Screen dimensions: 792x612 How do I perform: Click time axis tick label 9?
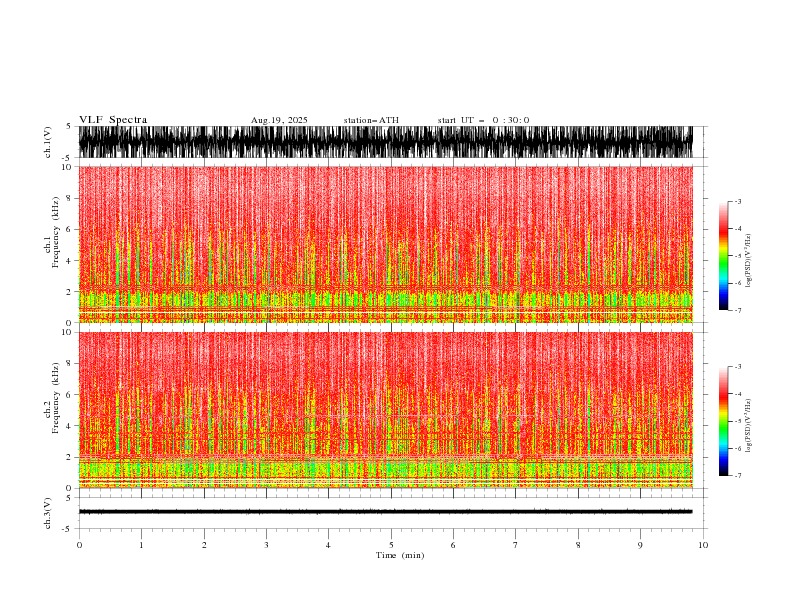tap(640, 545)
